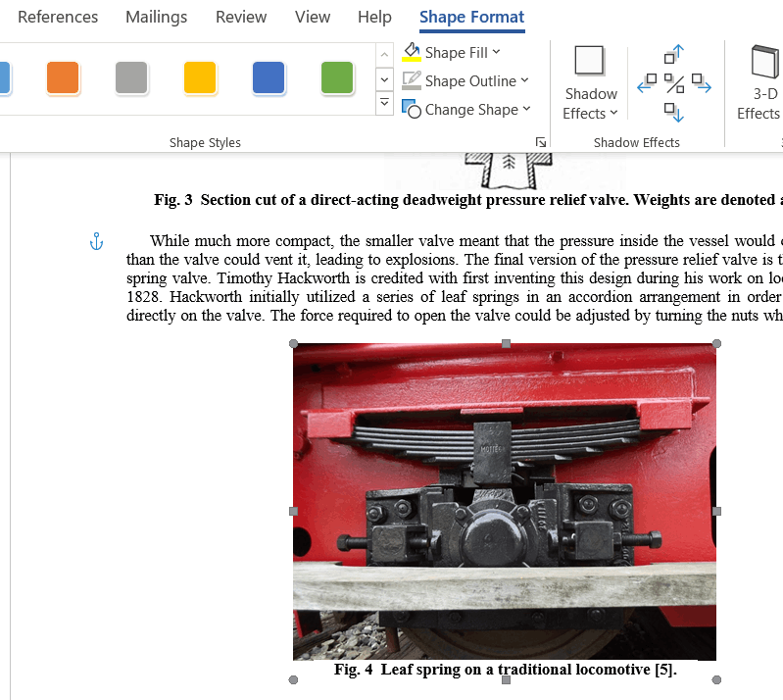Click the text 'Timothy Hackworth' in paragraph
Image resolution: width=783 pixels, height=700 pixels.
click(x=283, y=277)
